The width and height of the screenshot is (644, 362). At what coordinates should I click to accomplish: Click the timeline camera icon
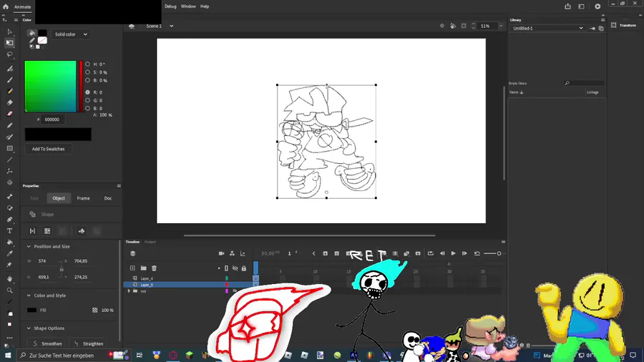click(x=221, y=253)
